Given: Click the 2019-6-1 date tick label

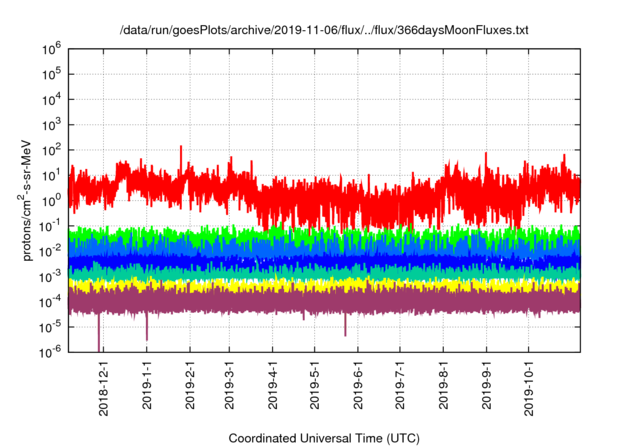Looking at the screenshot, I should pos(358,384).
